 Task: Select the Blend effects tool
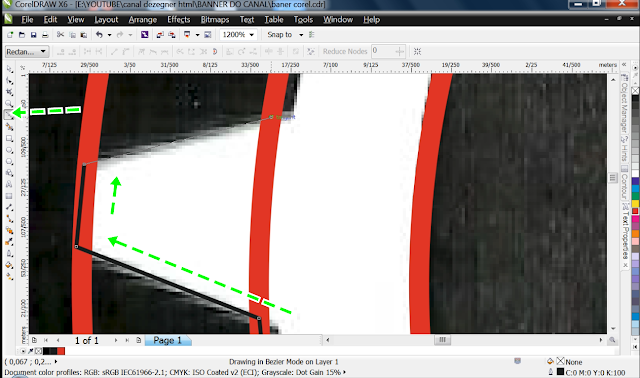(9, 231)
